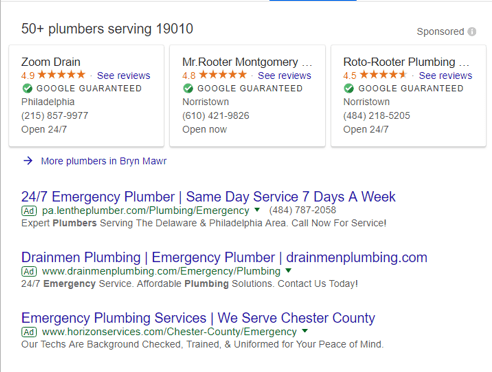Open See reviews for Zoom Drain

point(124,75)
